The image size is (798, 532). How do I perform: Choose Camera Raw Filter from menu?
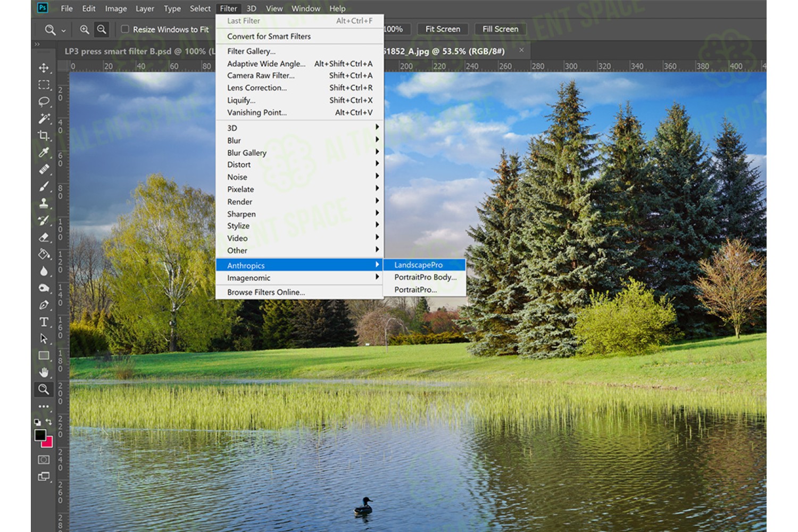point(300,76)
